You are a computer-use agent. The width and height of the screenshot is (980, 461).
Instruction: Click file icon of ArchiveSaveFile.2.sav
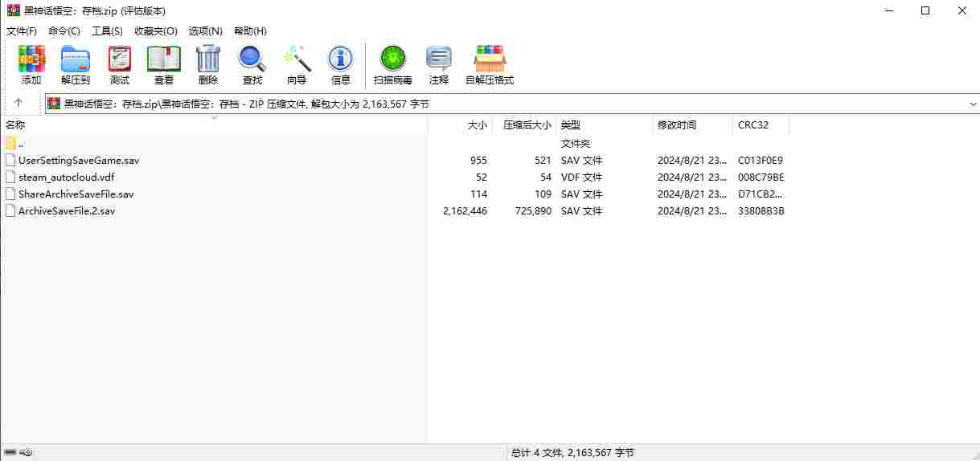click(10, 210)
